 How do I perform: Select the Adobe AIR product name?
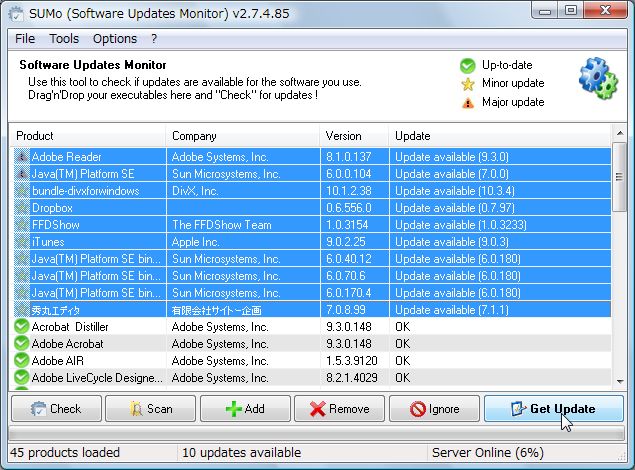[x=58, y=360]
